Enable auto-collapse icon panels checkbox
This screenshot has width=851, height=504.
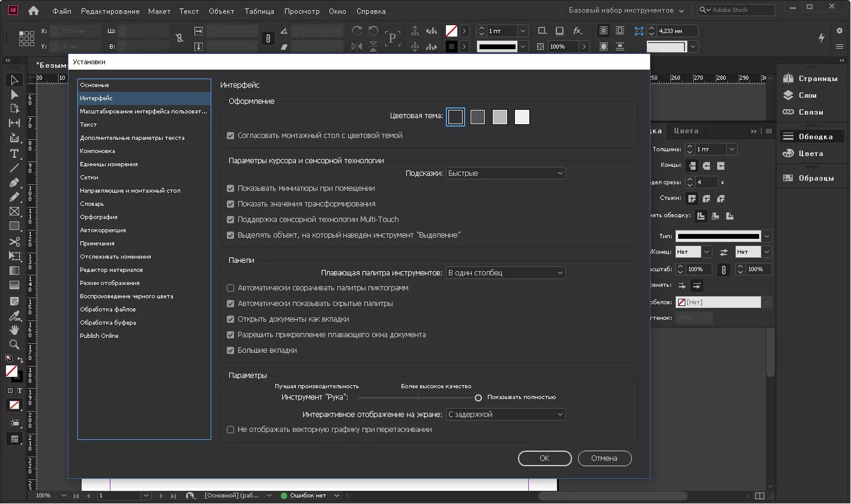click(x=230, y=288)
